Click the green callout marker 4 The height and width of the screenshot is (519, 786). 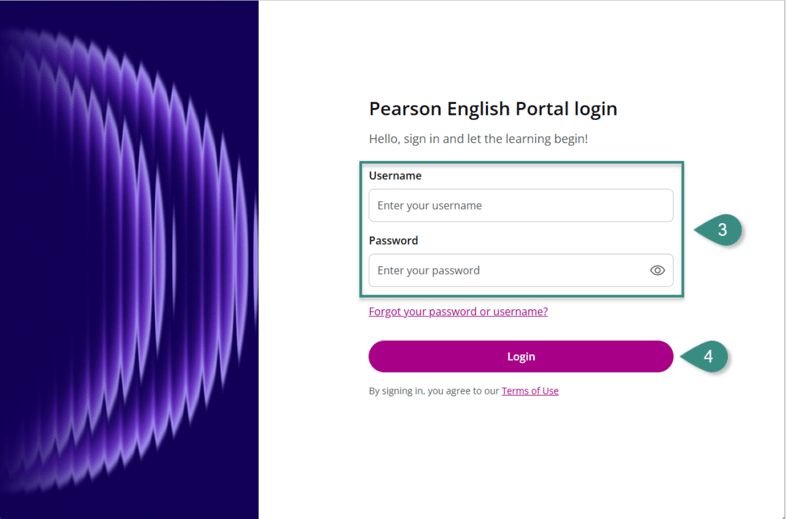coord(707,356)
